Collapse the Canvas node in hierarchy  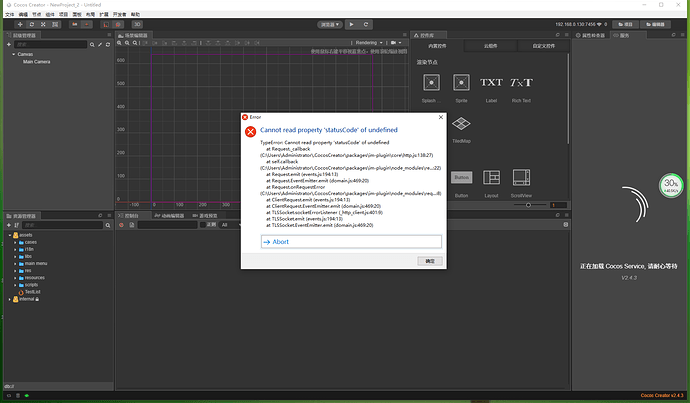14,54
